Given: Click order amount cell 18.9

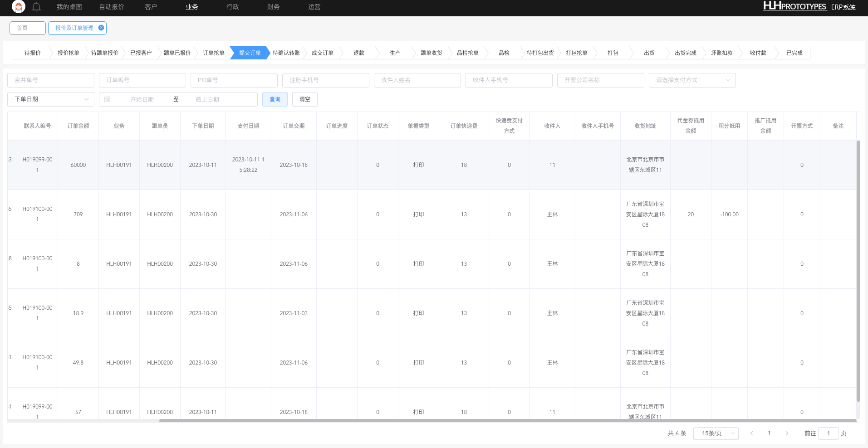Looking at the screenshot, I should click(x=78, y=313).
